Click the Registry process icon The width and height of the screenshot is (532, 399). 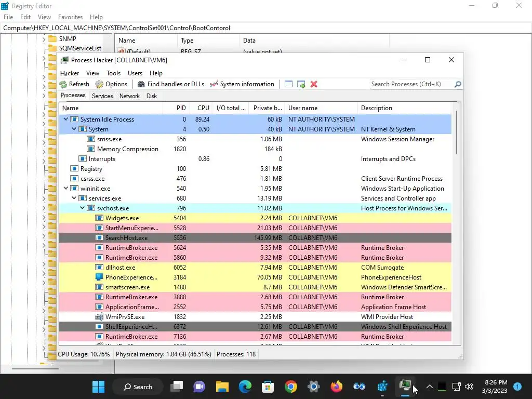(74, 169)
